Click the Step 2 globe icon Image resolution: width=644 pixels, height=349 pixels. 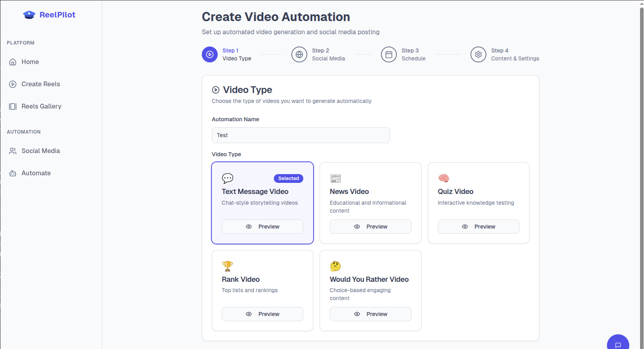point(299,54)
